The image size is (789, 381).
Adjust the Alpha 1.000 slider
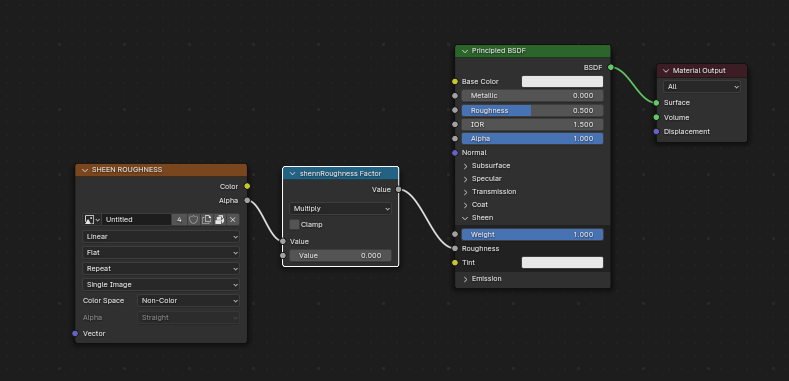(532, 138)
